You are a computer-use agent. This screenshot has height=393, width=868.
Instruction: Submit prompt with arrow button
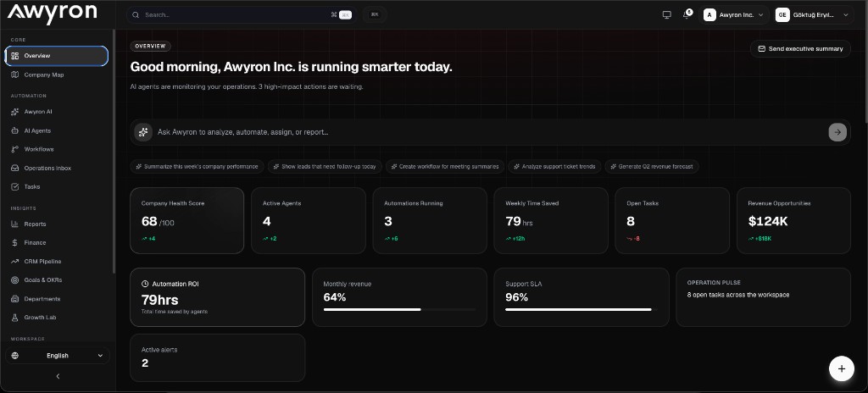837,132
